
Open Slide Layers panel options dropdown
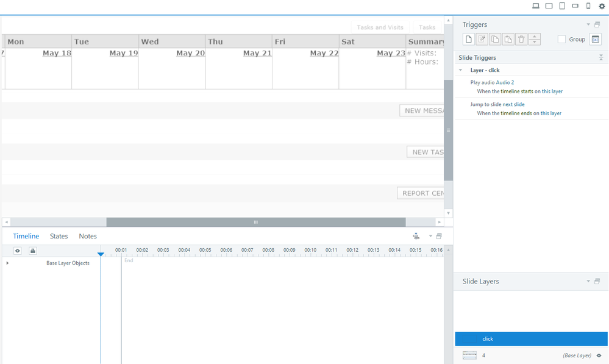pos(588,281)
